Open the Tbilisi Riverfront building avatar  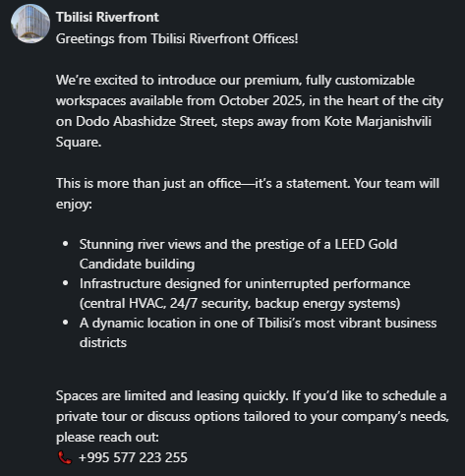(x=30, y=24)
